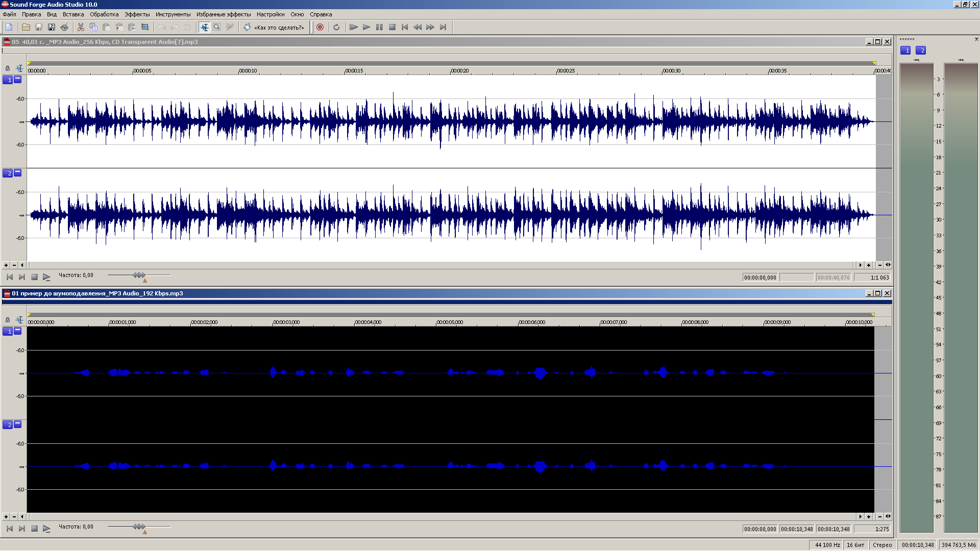Collapse channel 1 in the bottom audio window
Screen dimensions: 980x551
[x=18, y=331]
